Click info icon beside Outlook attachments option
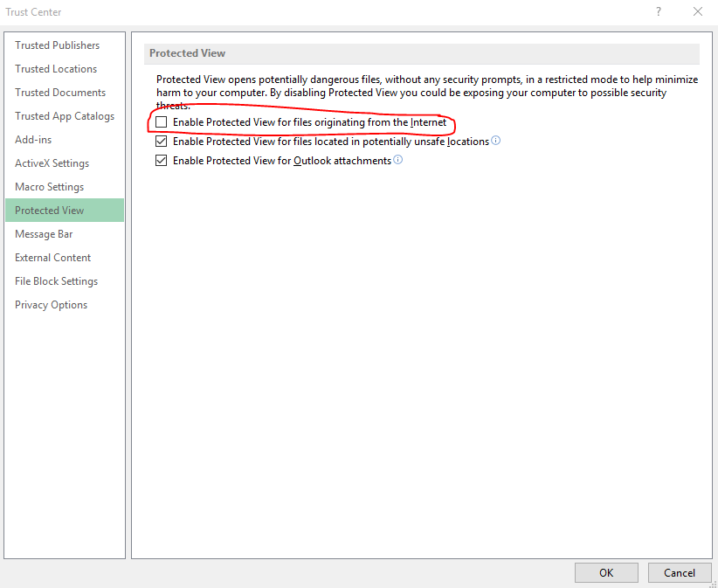 click(398, 160)
